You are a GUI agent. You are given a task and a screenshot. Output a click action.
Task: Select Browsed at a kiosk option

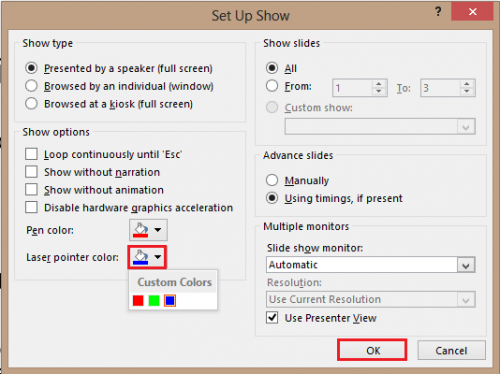pos(31,104)
